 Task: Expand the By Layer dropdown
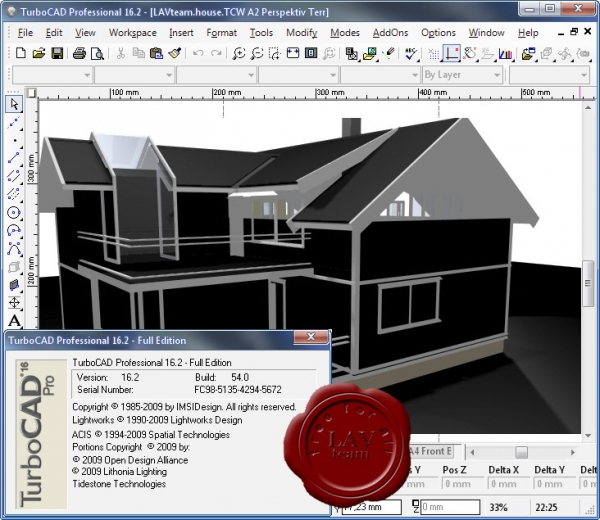tap(496, 75)
